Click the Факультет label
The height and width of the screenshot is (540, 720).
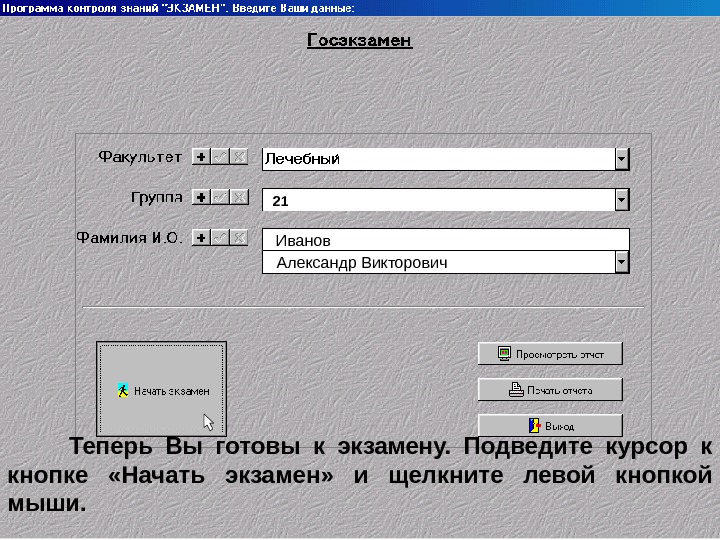(141, 157)
